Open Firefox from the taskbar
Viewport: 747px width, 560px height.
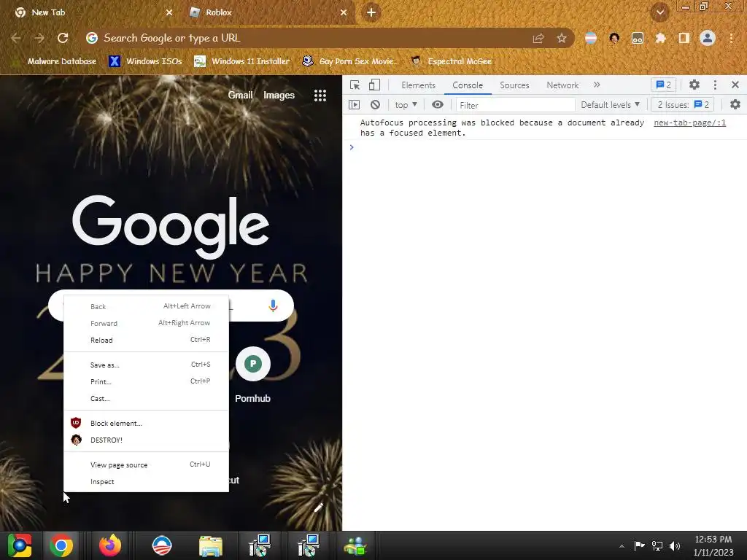pyautogui.click(x=110, y=545)
